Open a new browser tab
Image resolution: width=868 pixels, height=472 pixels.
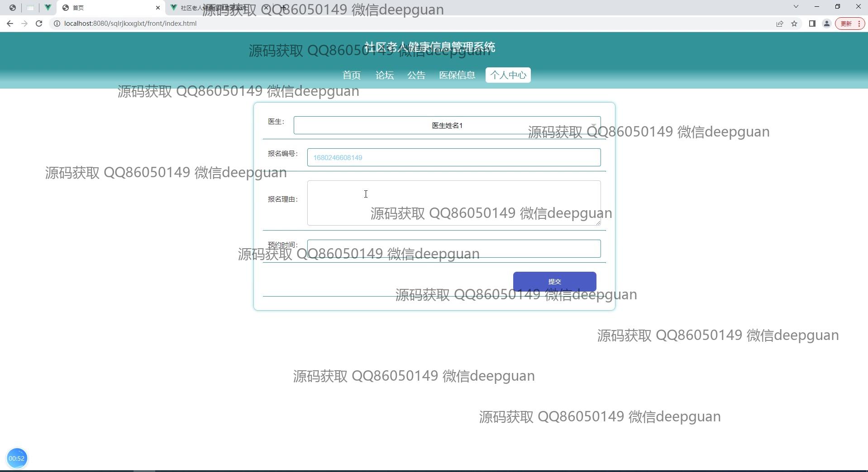pos(284,8)
